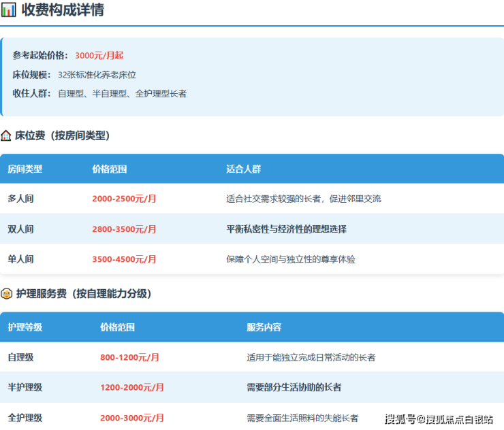Click the bar chart icon beside 收费构成详情
Screen dimensions: 504x430
click(x=9, y=10)
